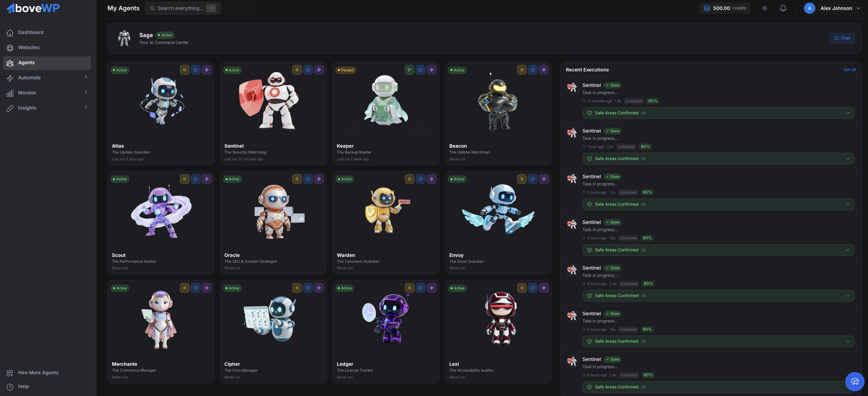This screenshot has height=396, width=868.
Task: Click the credits coin icon
Action: tap(707, 8)
